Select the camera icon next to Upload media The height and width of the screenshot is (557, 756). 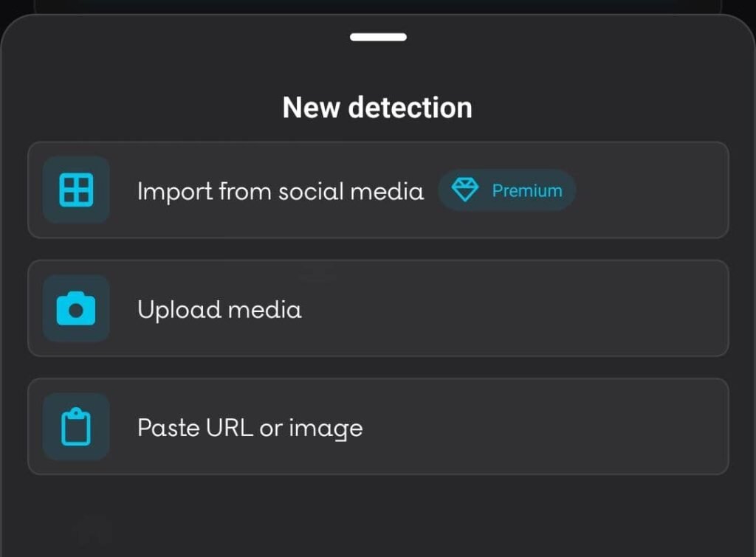[x=76, y=309]
